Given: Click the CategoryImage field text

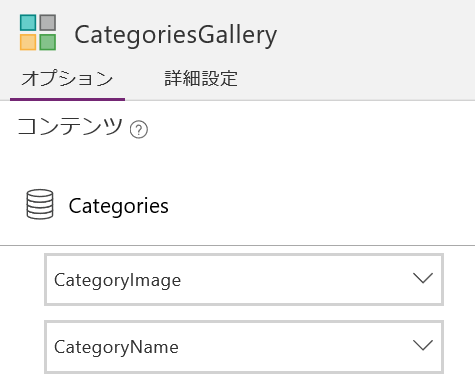Looking at the screenshot, I should (117, 280).
